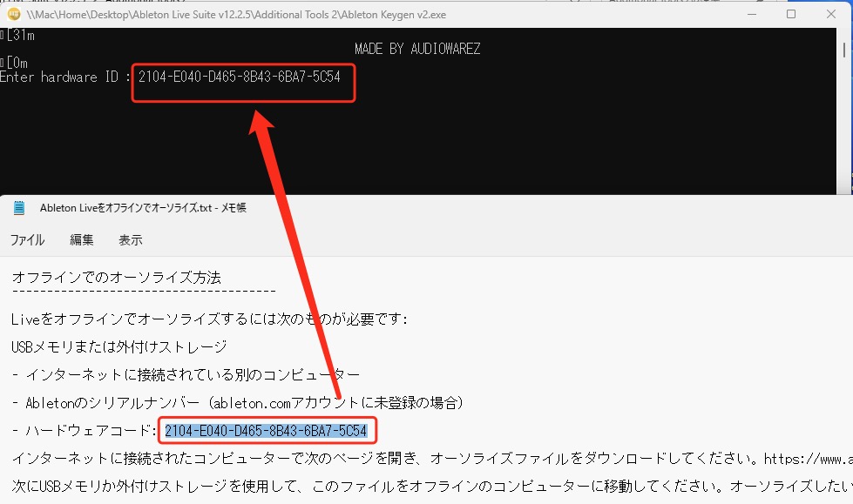This screenshot has width=853, height=504.
Task: Click the '[31m' escape code text in console
Action: pyautogui.click(x=20, y=36)
